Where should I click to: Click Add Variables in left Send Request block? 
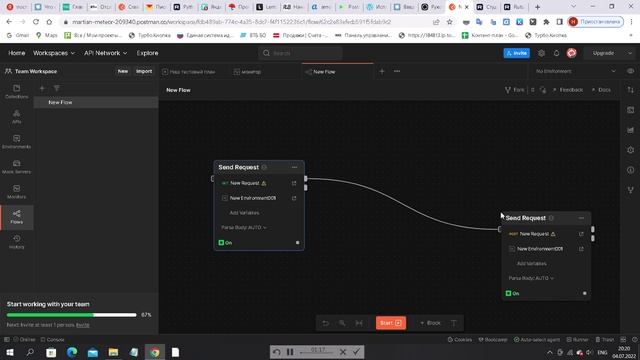[244, 213]
